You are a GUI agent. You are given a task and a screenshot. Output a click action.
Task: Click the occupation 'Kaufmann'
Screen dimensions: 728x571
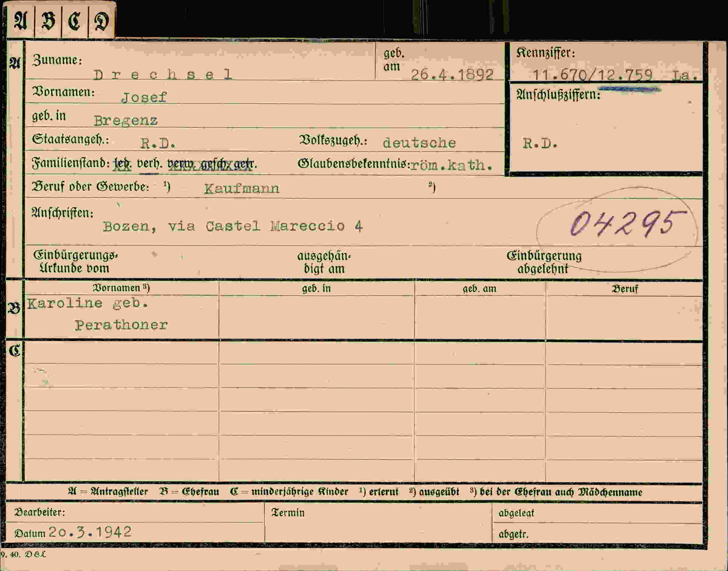(x=242, y=188)
